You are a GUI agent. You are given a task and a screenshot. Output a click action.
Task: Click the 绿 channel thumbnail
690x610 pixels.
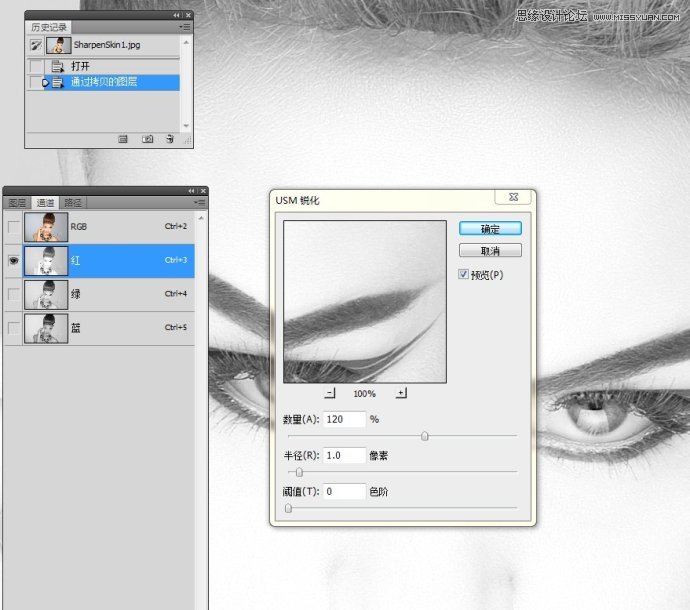tap(46, 294)
